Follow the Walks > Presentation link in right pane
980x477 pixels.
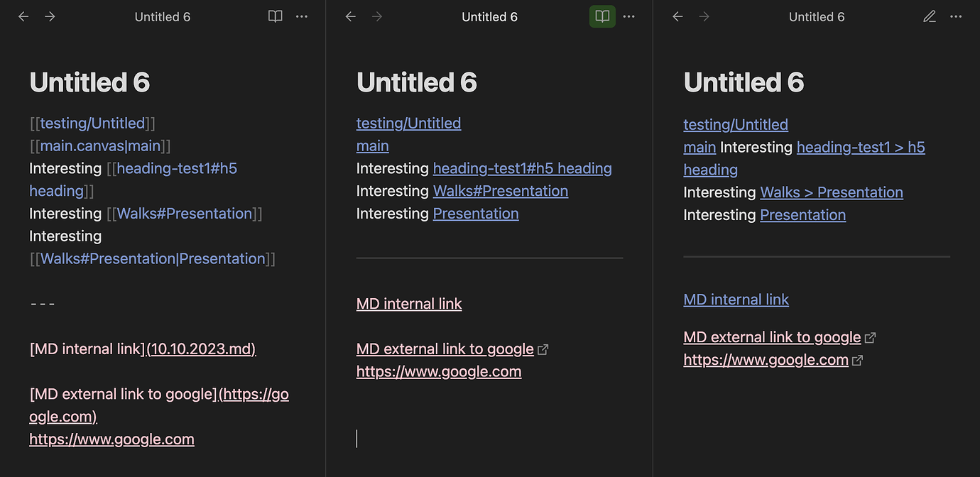[831, 192]
